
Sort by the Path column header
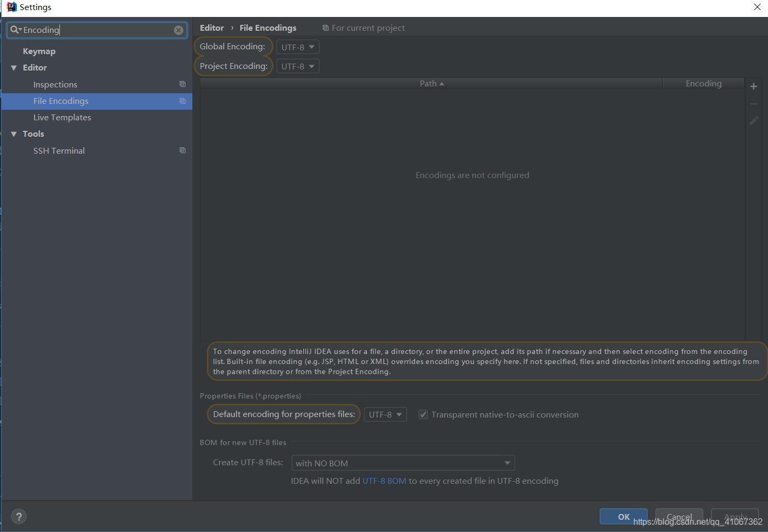coord(431,83)
